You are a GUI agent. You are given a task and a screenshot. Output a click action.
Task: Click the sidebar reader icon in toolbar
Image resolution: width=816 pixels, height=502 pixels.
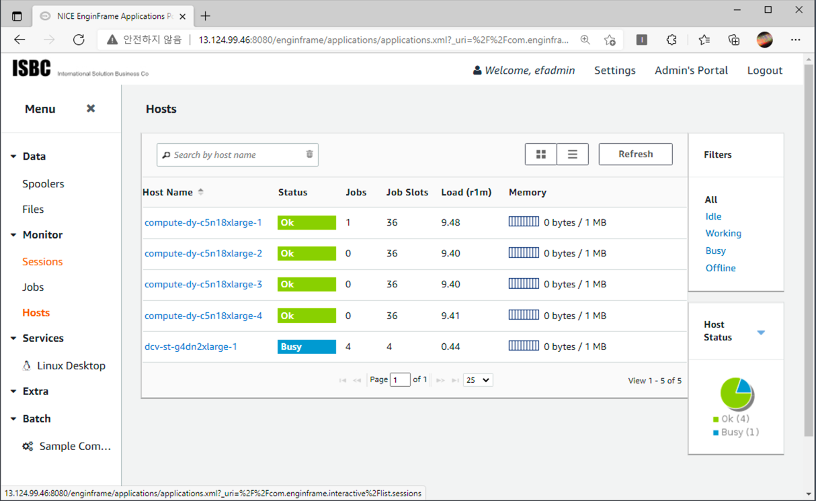click(x=642, y=40)
